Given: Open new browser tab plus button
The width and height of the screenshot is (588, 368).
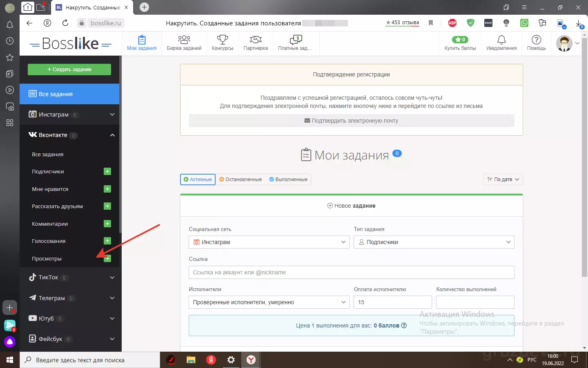Looking at the screenshot, I should coord(144,7).
